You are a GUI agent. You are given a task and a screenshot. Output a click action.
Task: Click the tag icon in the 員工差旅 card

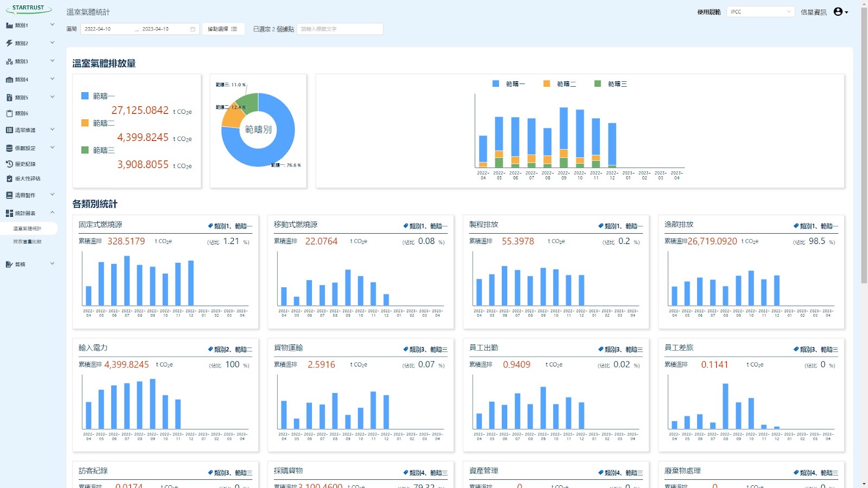[796, 350]
